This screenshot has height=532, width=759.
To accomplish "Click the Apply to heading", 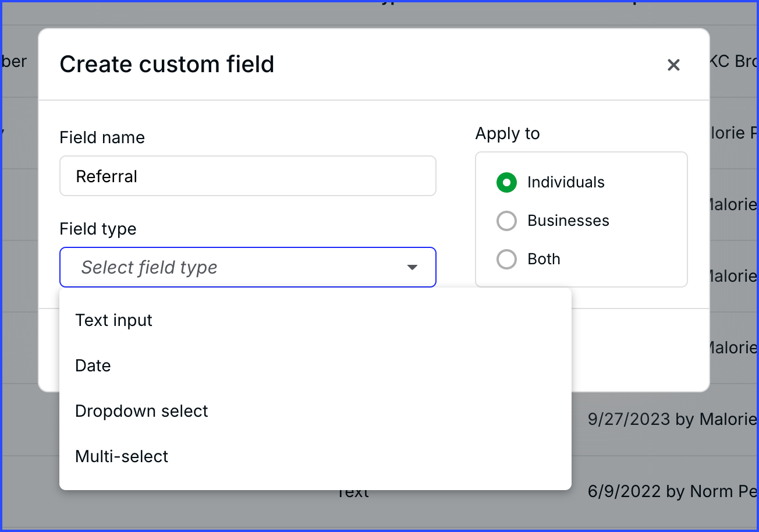I will coord(508,133).
